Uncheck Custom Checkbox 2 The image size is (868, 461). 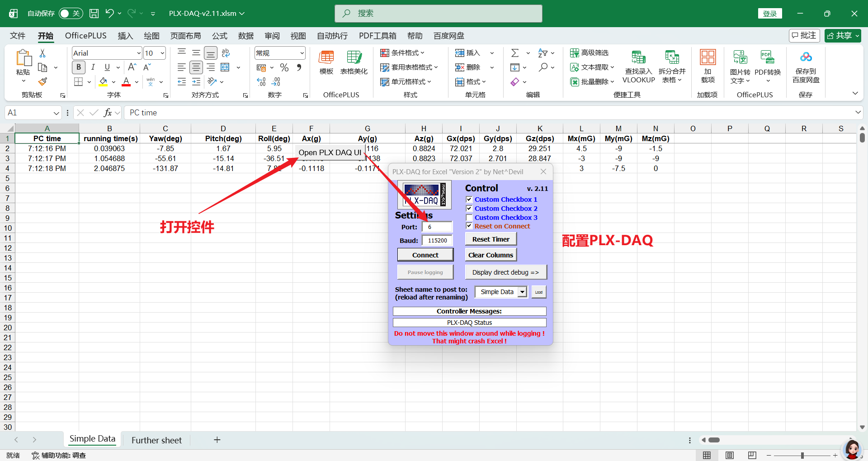(469, 209)
